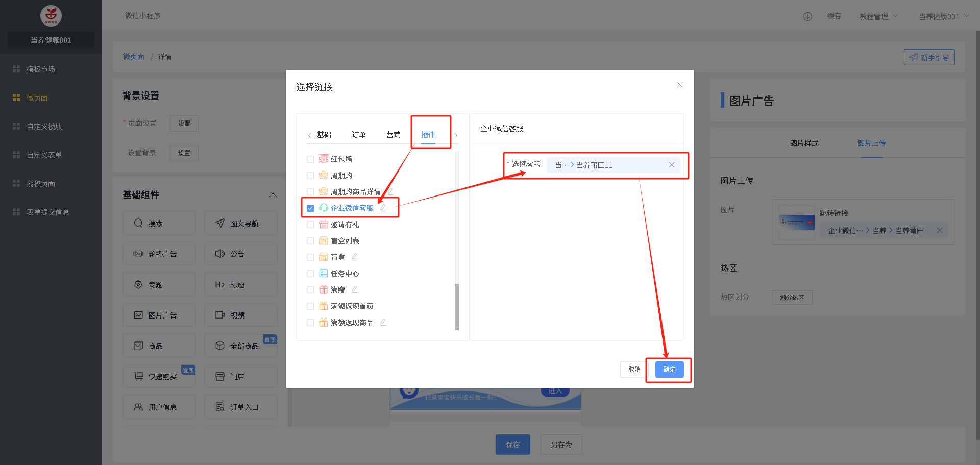Confirm with the 确定 button

pos(669,370)
